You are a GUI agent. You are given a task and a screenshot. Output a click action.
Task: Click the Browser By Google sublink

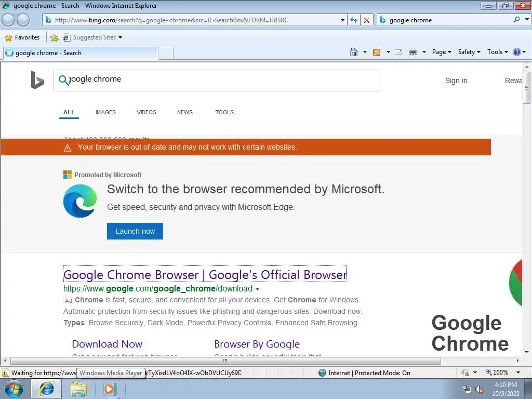point(257,344)
